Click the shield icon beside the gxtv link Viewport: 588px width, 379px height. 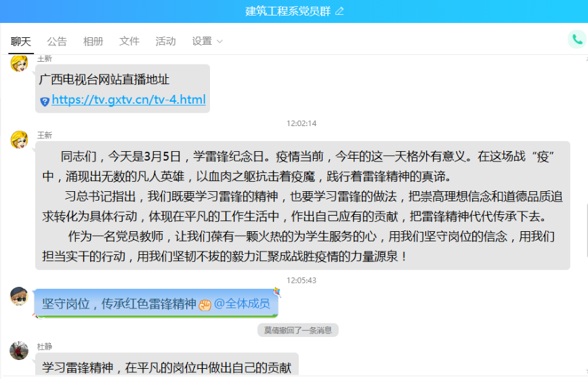(45, 101)
